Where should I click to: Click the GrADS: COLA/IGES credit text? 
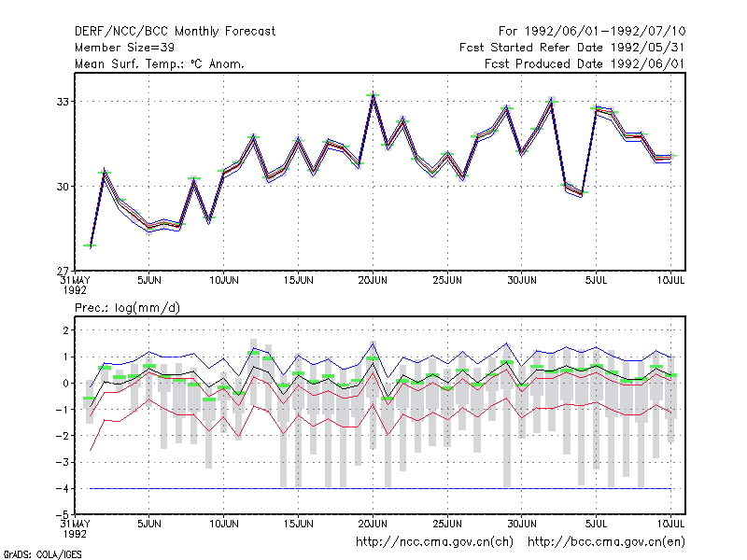[x=43, y=554]
